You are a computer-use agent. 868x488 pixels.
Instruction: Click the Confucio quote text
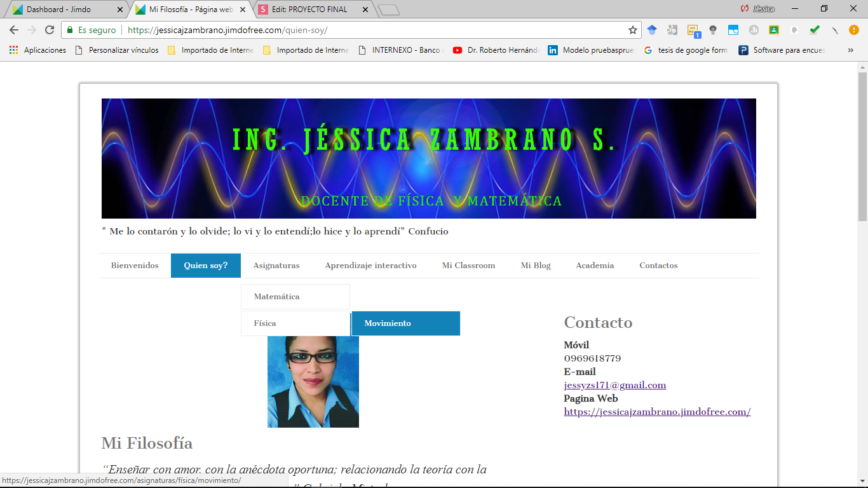pos(275,231)
